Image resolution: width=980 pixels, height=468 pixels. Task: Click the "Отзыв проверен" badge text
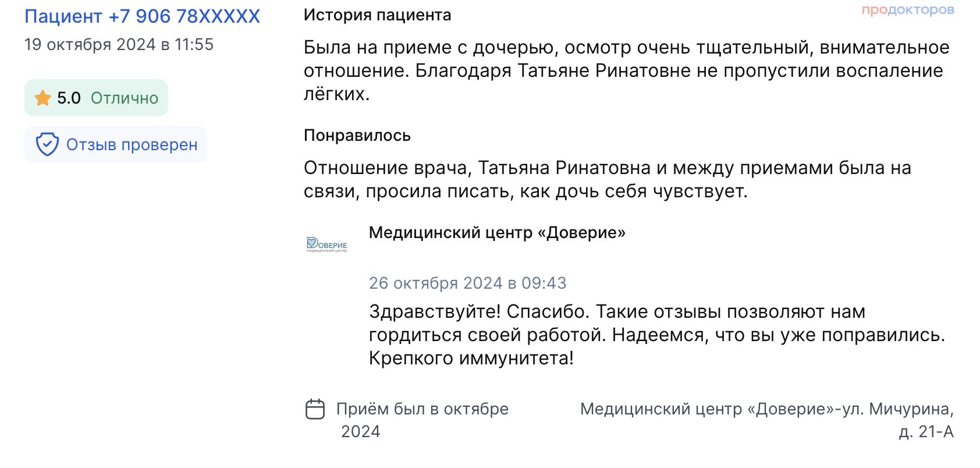pyautogui.click(x=132, y=144)
